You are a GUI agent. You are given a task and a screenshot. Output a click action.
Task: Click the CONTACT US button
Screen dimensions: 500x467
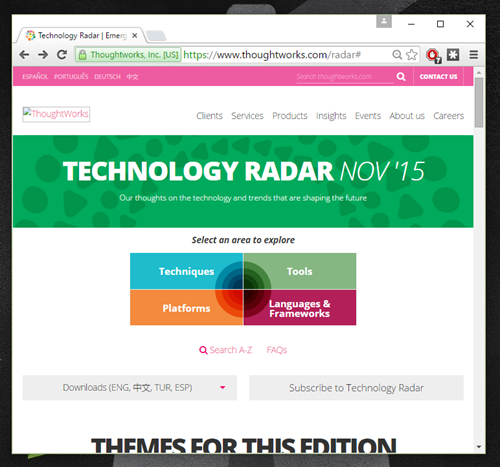click(x=438, y=77)
